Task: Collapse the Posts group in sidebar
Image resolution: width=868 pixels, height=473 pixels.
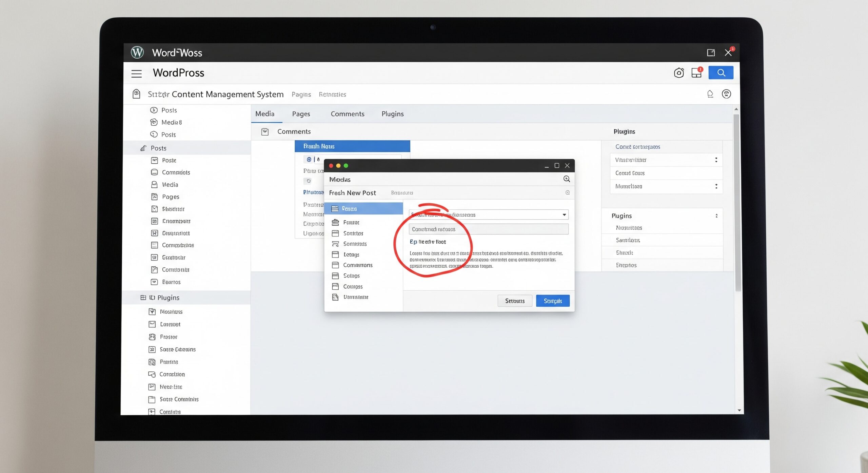Action: [x=186, y=148]
